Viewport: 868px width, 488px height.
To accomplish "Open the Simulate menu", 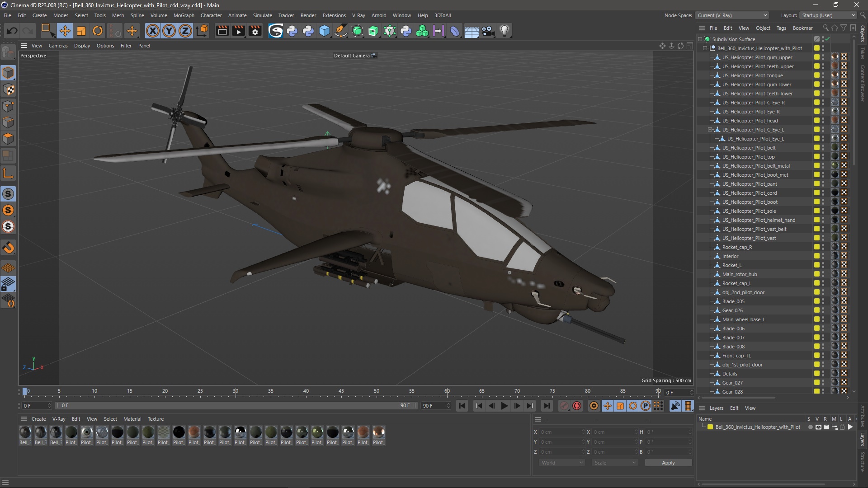I will [x=262, y=15].
